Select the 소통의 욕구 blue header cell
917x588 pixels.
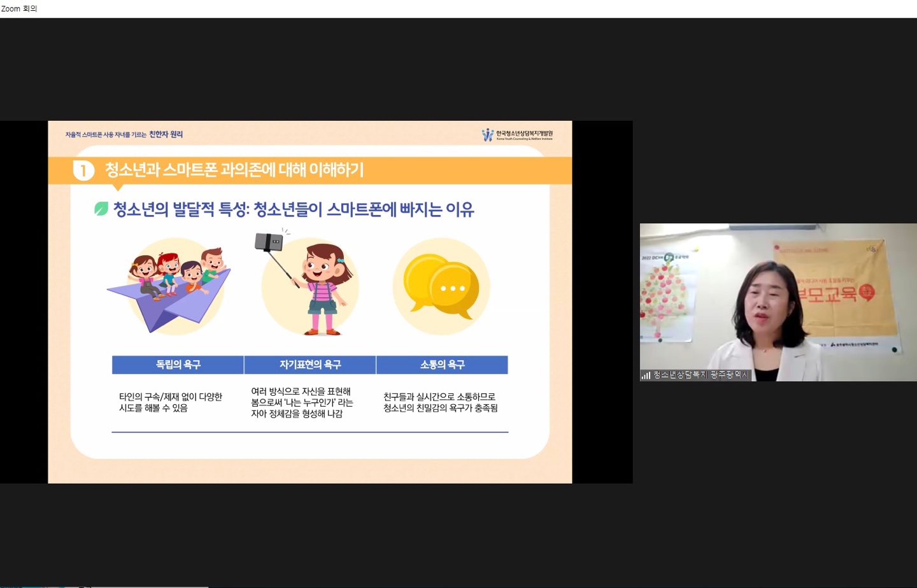pyautogui.click(x=442, y=365)
